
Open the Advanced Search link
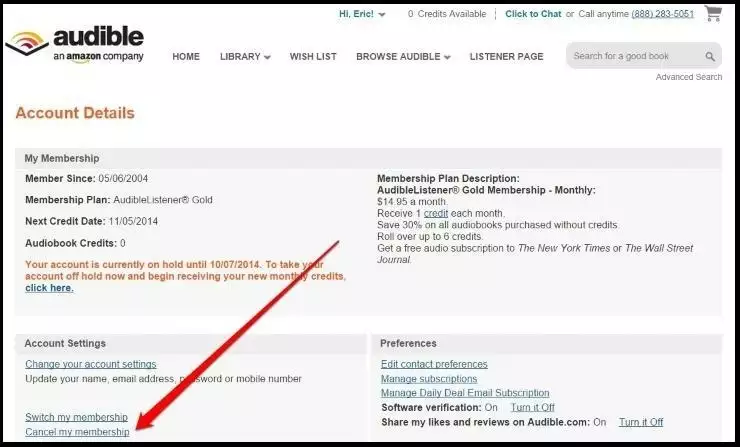tap(688, 77)
